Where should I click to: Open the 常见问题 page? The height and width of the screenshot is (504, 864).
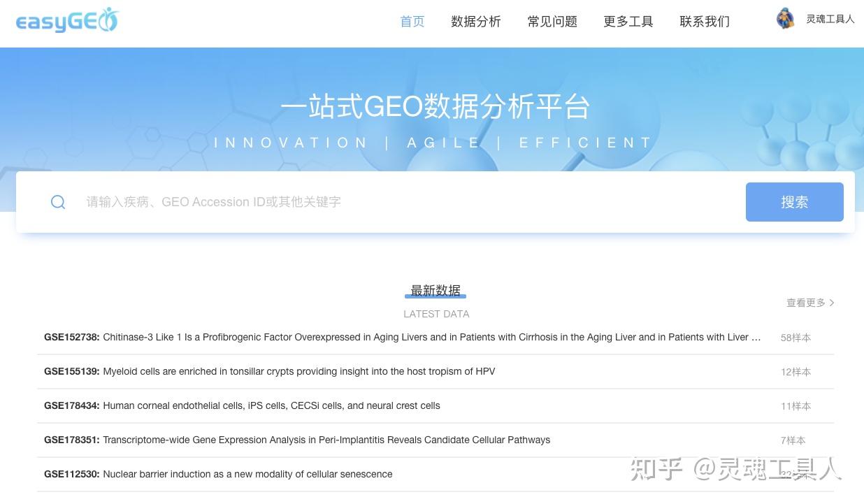[x=552, y=22]
